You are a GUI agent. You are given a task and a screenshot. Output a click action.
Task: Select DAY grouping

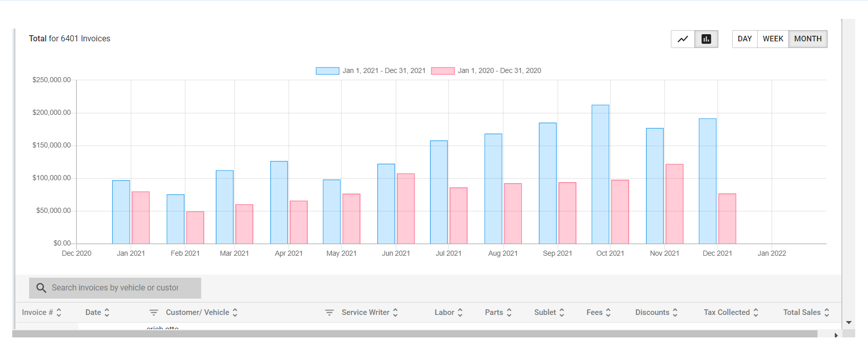[744, 39]
